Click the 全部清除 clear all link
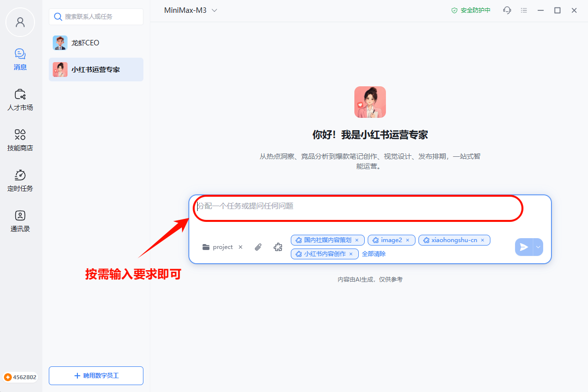Image resolution: width=588 pixels, height=392 pixels. pyautogui.click(x=374, y=254)
